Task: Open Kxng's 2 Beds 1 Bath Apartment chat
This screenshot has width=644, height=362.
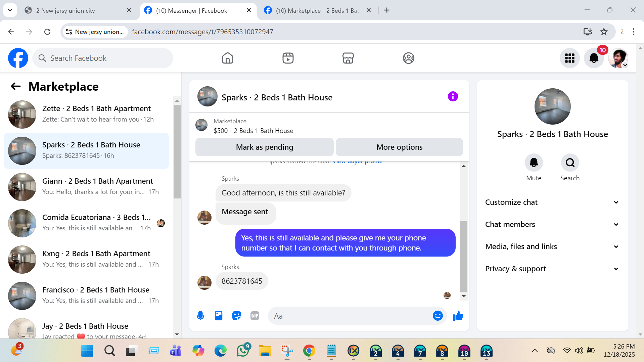Action: pos(86,259)
